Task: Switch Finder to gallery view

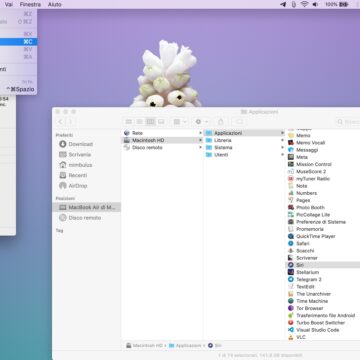Action: (161, 122)
